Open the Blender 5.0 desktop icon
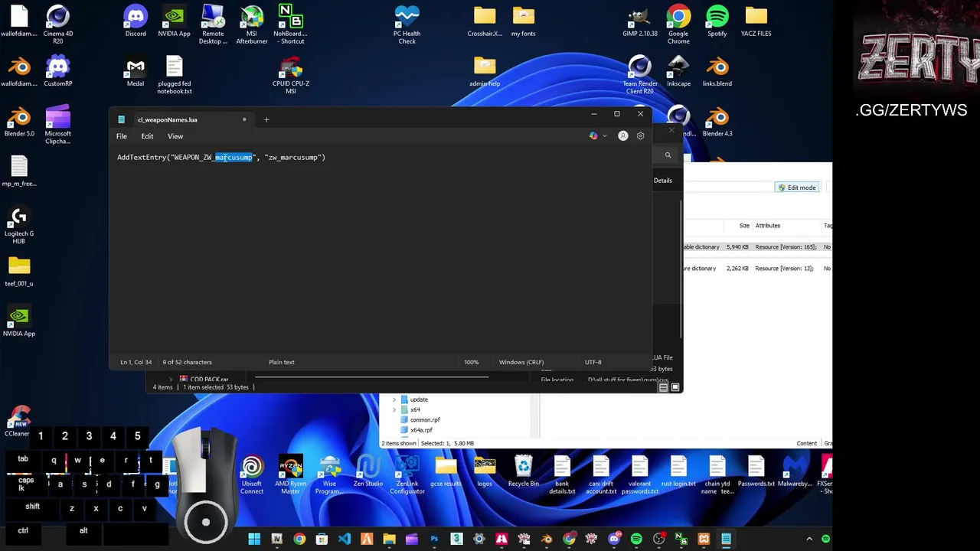980x551 pixels. [19, 122]
